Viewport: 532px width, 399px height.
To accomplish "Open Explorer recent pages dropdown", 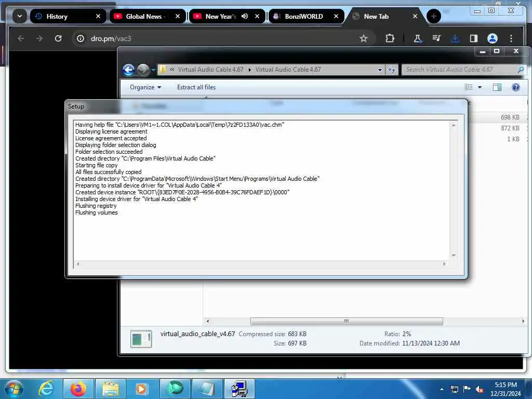I will (x=153, y=70).
